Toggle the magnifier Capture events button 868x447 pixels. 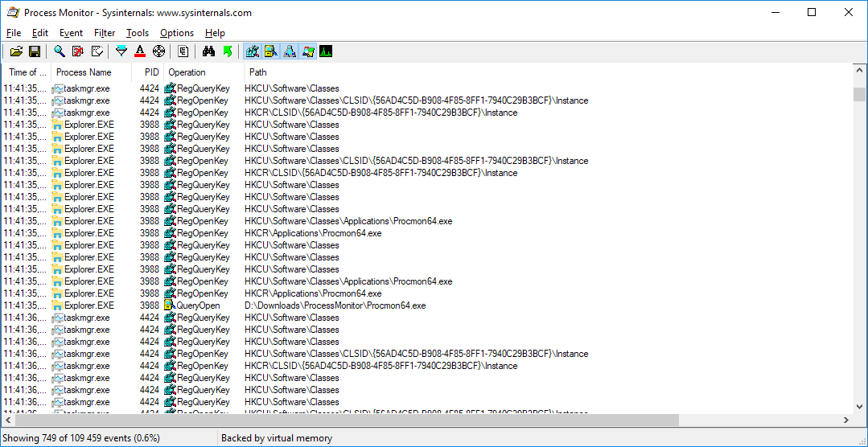(x=60, y=51)
